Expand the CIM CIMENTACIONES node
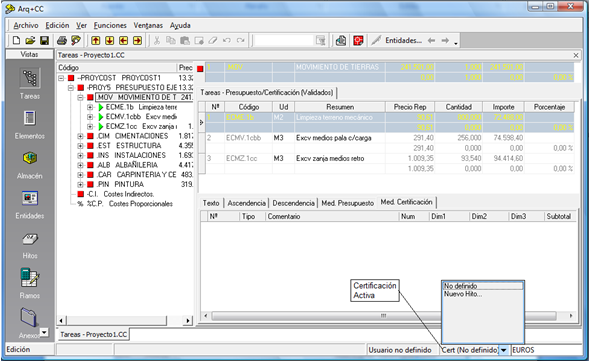 click(x=80, y=136)
